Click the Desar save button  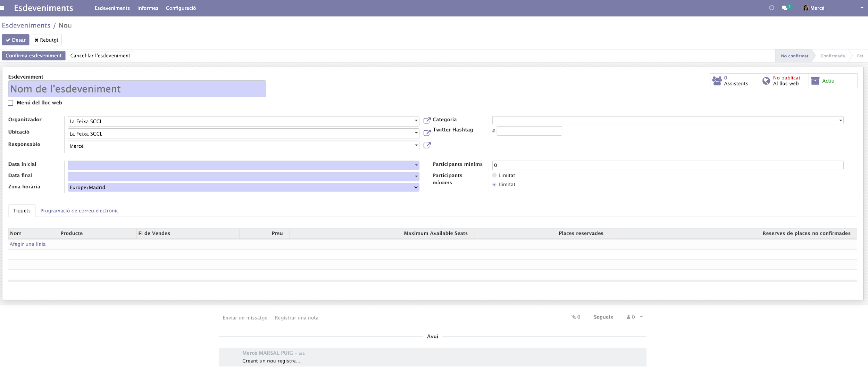(16, 40)
